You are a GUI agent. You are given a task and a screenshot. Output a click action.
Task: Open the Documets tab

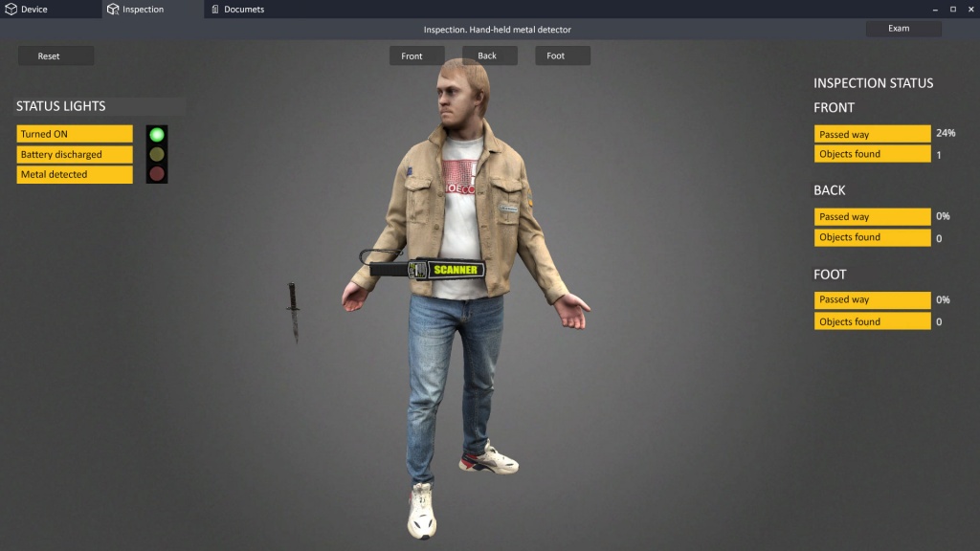pos(241,9)
